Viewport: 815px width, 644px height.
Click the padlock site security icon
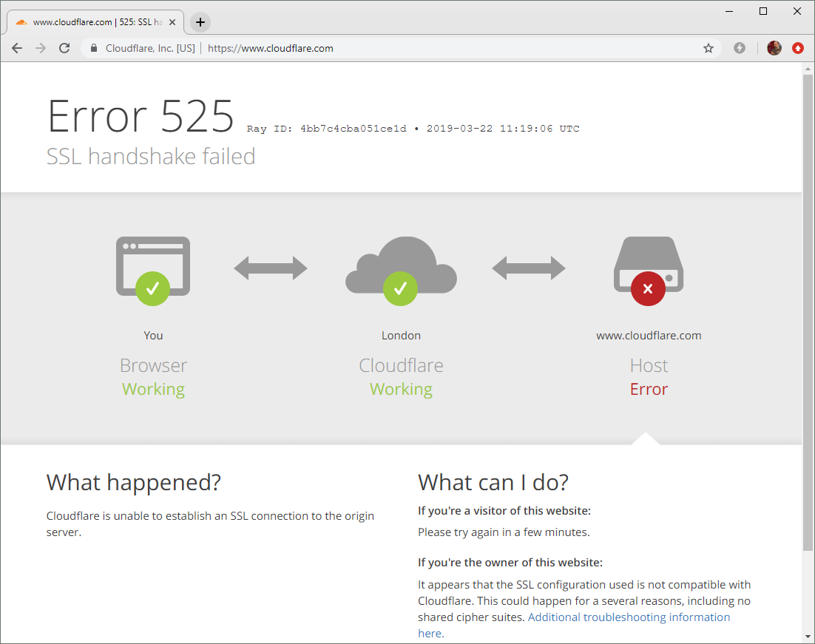pos(94,48)
